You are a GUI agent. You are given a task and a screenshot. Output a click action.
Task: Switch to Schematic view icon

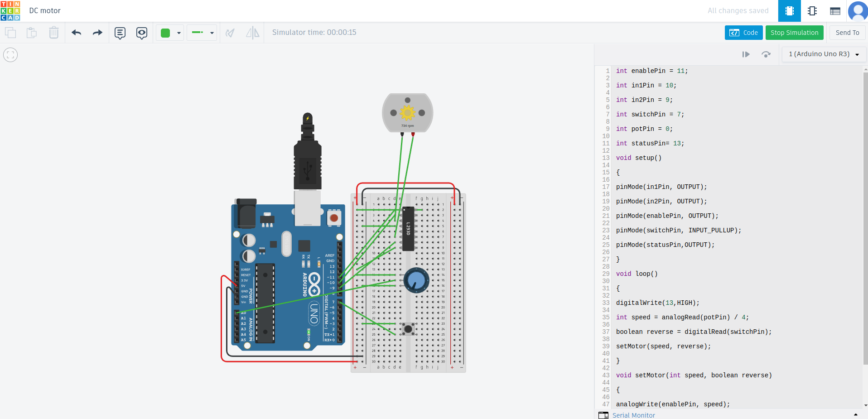tap(812, 11)
